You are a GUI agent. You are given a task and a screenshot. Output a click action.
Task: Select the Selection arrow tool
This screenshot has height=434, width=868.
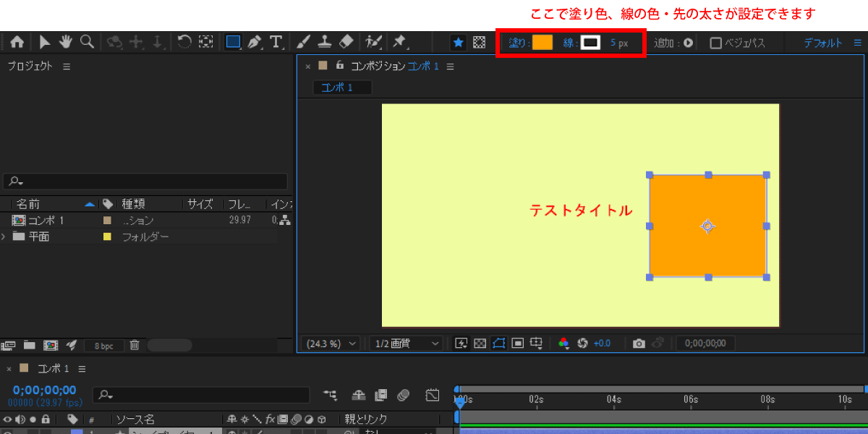point(44,42)
